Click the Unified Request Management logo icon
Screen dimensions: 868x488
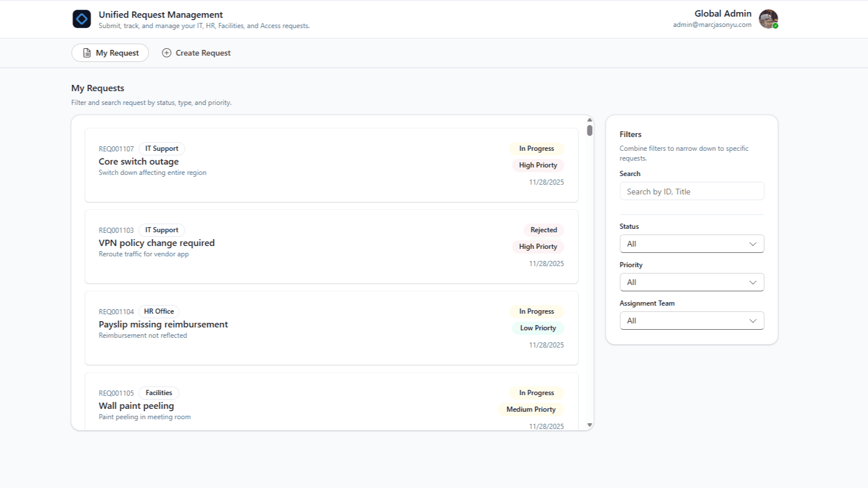click(82, 18)
